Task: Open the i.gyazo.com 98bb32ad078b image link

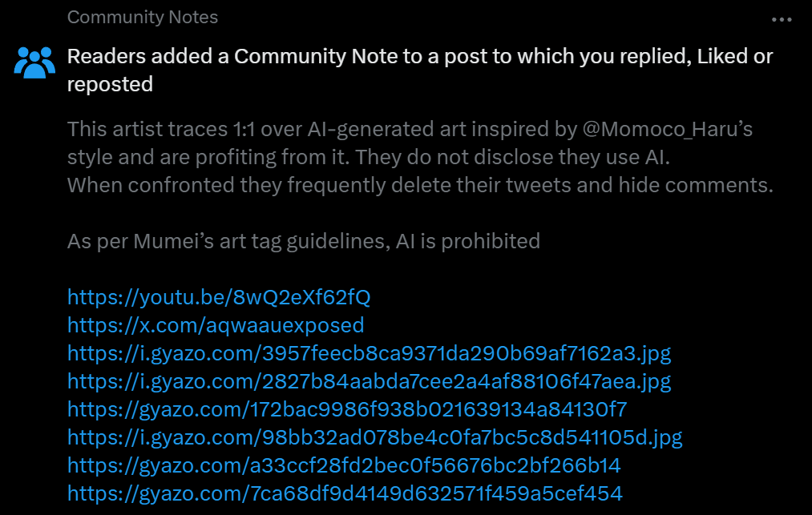Action: click(x=374, y=437)
